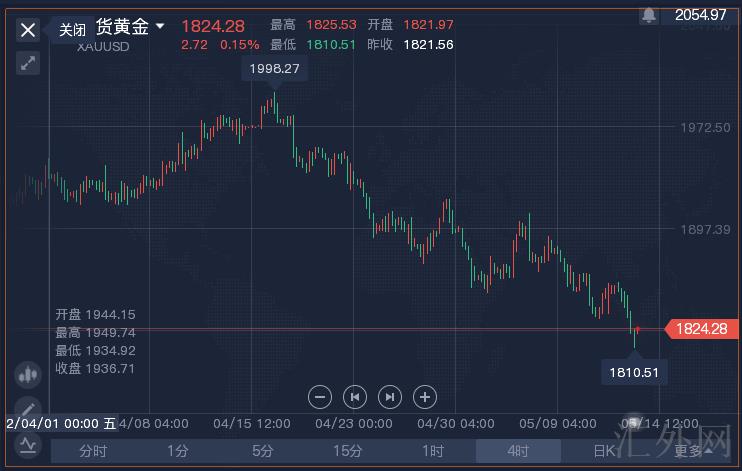The height and width of the screenshot is (471, 742).
Task: Open the price alert bell icon
Action: [x=650, y=15]
